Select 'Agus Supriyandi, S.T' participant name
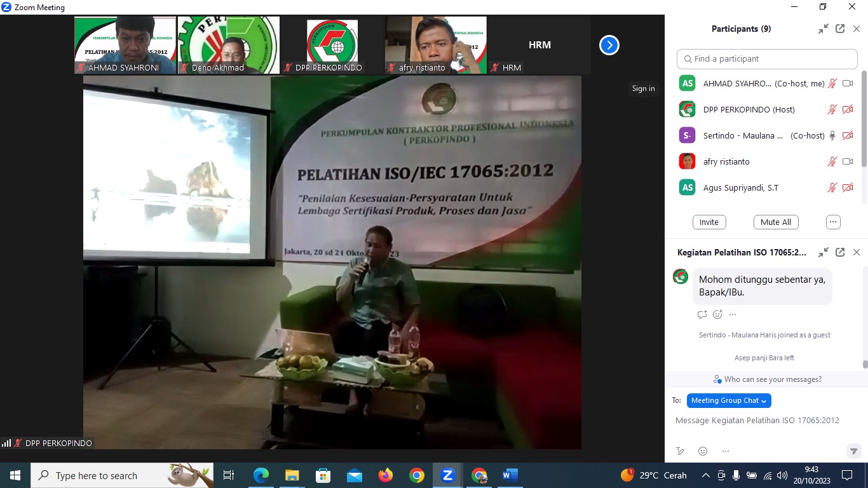Image resolution: width=868 pixels, height=488 pixels. pos(741,187)
